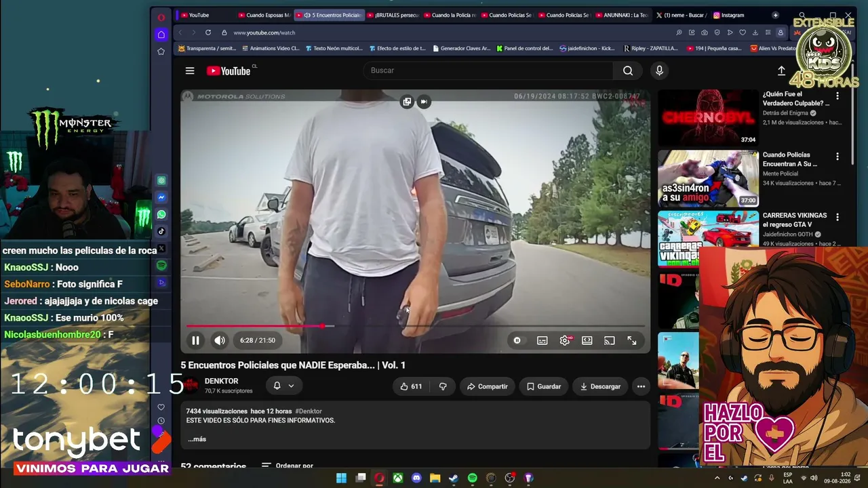
Task: Open the DENKTOR channel name link
Action: click(x=222, y=381)
